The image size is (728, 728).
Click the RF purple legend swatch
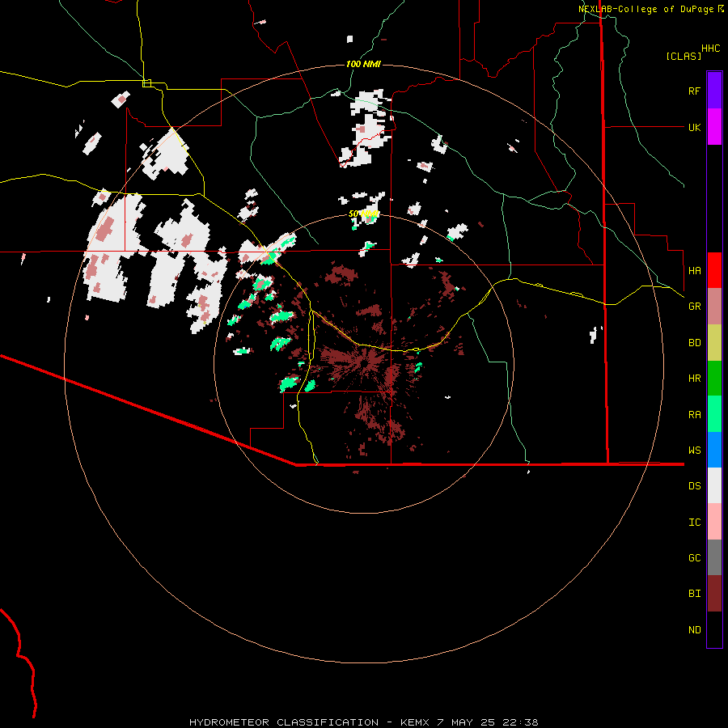(x=714, y=91)
